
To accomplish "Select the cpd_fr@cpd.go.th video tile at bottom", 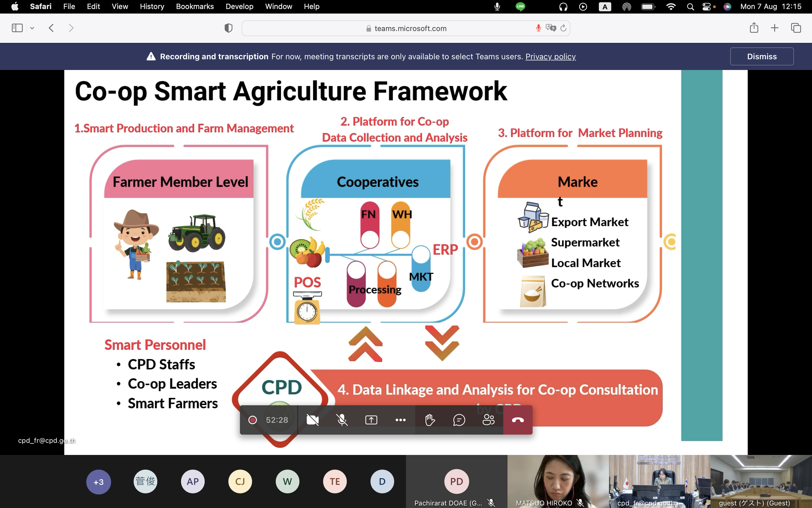I will pyautogui.click(x=660, y=481).
